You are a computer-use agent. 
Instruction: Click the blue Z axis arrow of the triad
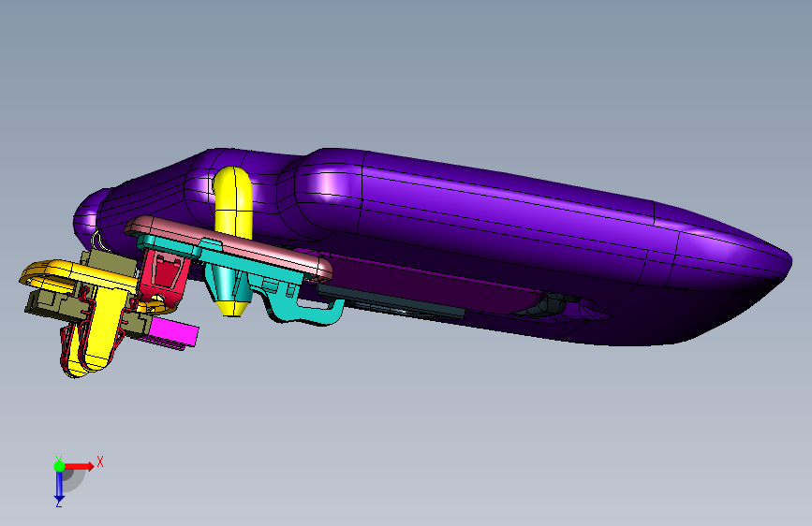click(x=59, y=486)
